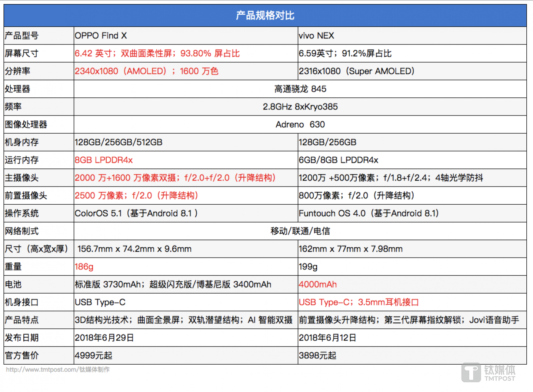
Task: Select the '官方售价' row label
Action: pyautogui.click(x=21, y=355)
